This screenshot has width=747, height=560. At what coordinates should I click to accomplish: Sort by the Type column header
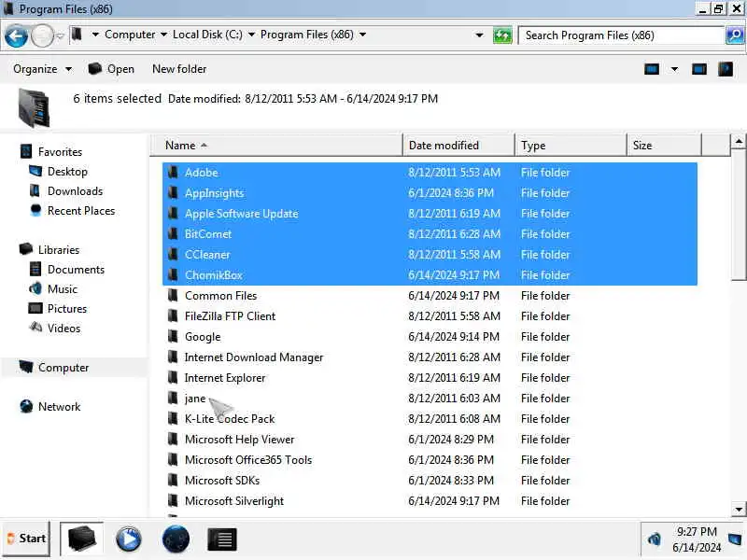pos(571,146)
